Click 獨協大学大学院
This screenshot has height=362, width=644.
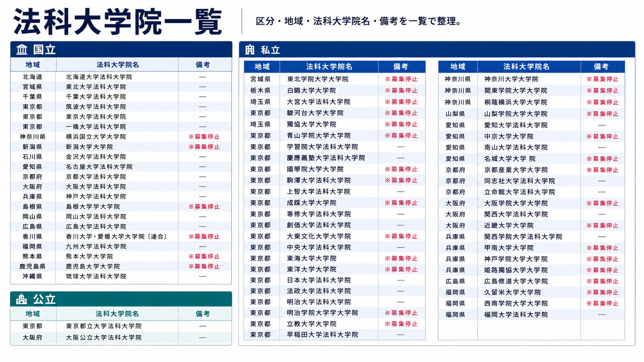(311, 124)
